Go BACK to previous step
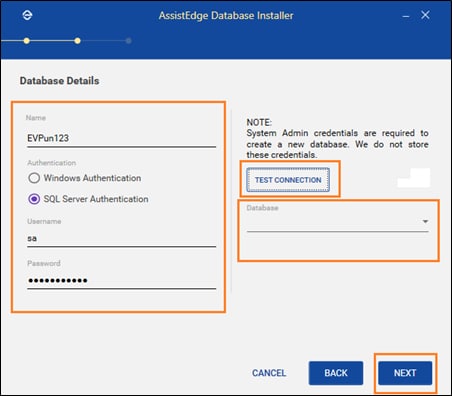This screenshot has height=396, width=452. [x=336, y=373]
